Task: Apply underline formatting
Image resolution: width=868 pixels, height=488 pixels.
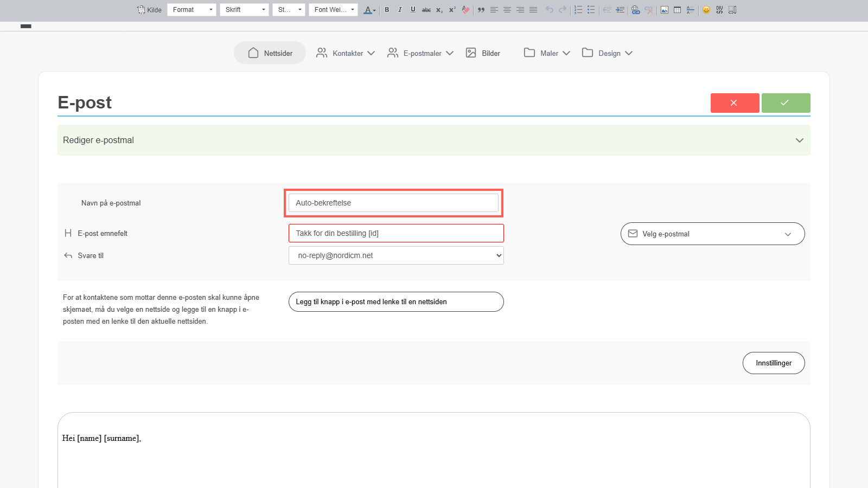Action: [x=413, y=10]
